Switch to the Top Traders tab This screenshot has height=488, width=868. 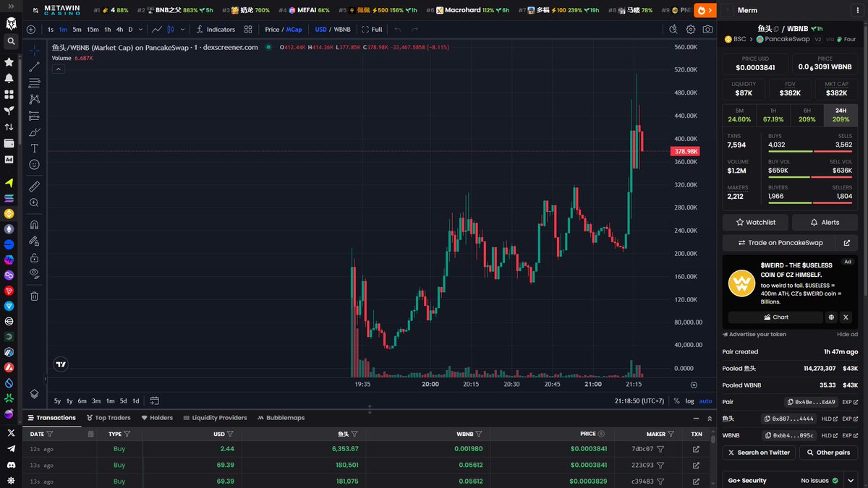coord(109,418)
